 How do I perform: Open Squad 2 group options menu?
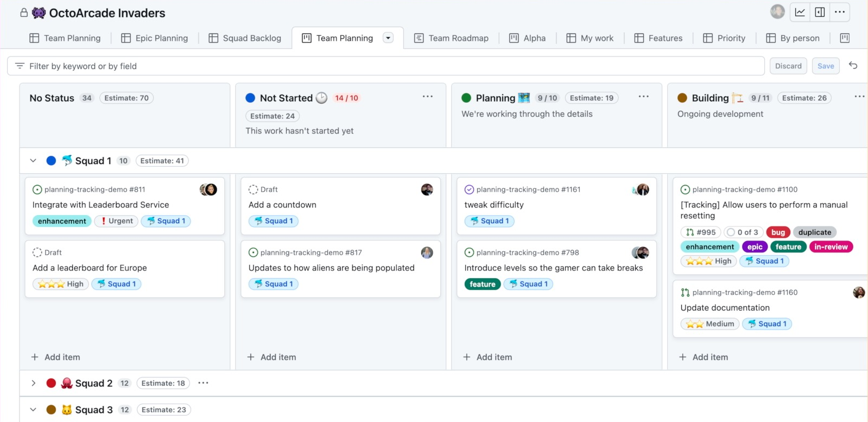point(203,383)
